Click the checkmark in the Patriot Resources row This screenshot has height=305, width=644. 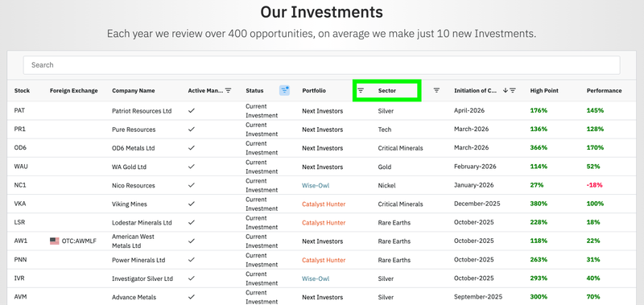(x=192, y=111)
